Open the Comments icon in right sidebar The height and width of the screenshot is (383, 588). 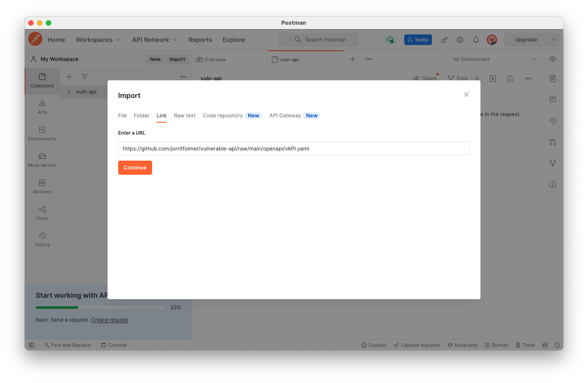pos(553,100)
